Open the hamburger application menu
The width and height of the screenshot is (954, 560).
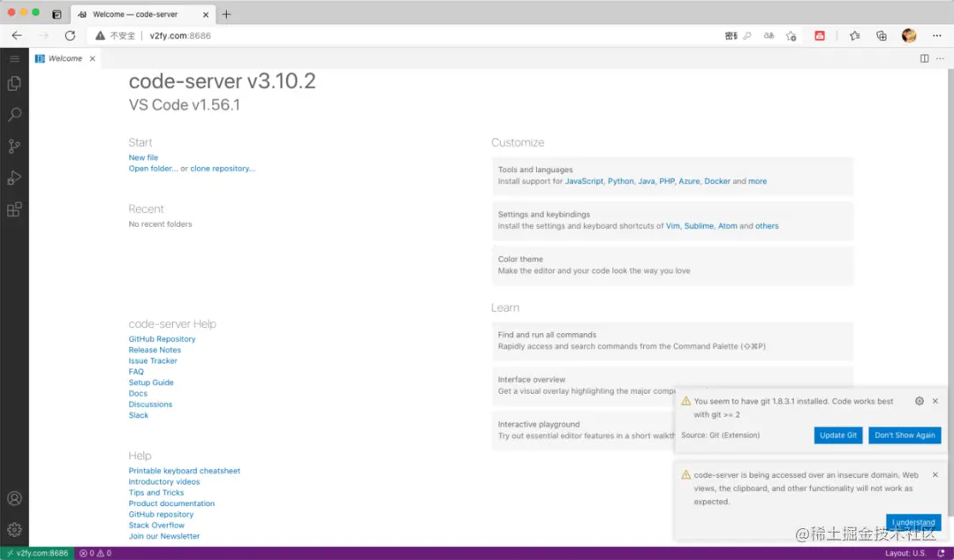click(15, 58)
